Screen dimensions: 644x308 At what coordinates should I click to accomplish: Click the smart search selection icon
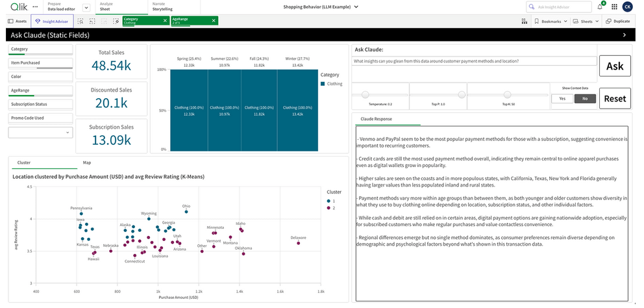[x=80, y=21]
